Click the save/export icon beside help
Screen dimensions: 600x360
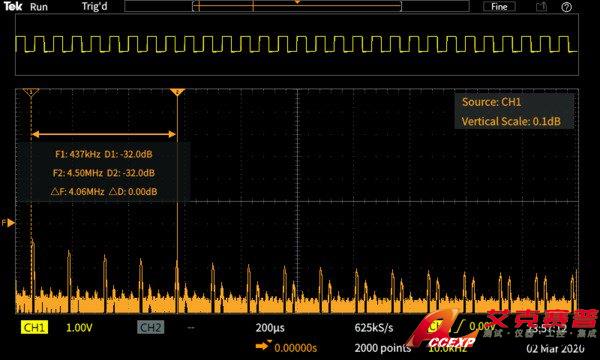(541, 7)
